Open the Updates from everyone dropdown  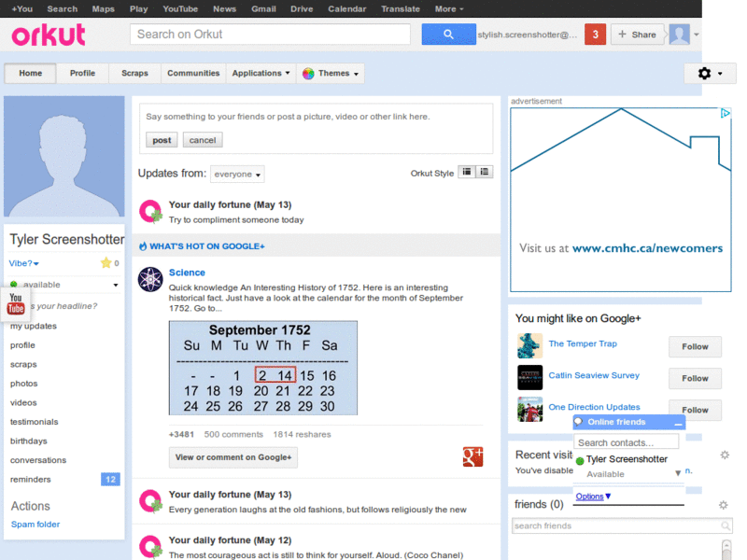tap(237, 175)
